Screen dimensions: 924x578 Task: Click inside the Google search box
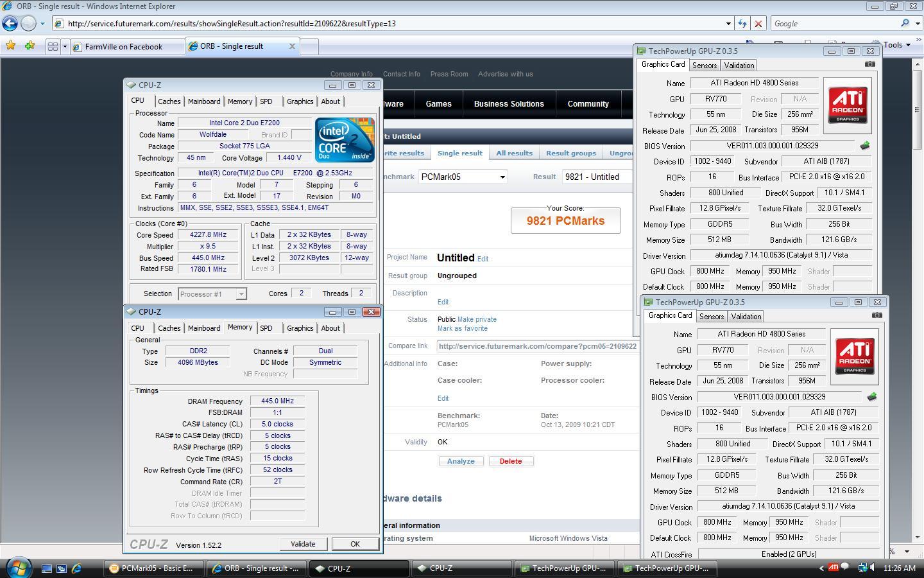click(x=834, y=24)
